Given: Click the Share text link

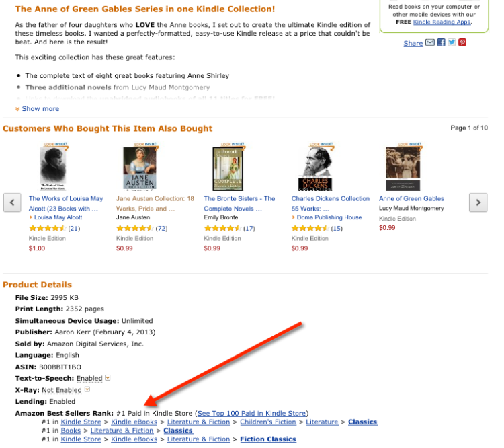Looking at the screenshot, I should click(413, 44).
